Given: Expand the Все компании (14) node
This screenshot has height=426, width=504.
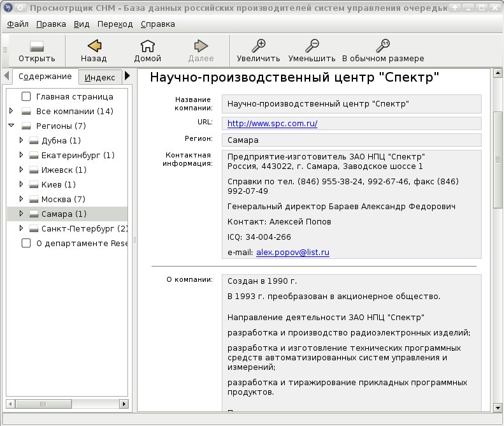Looking at the screenshot, I should (x=11, y=111).
